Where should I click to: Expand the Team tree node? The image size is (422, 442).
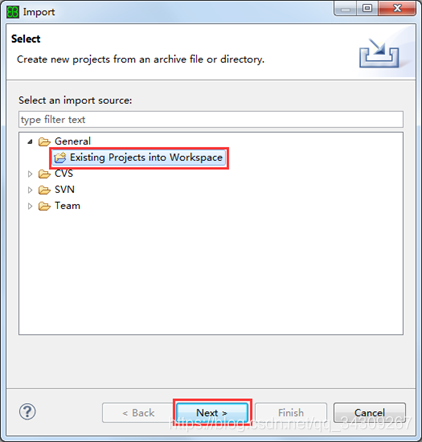30,206
